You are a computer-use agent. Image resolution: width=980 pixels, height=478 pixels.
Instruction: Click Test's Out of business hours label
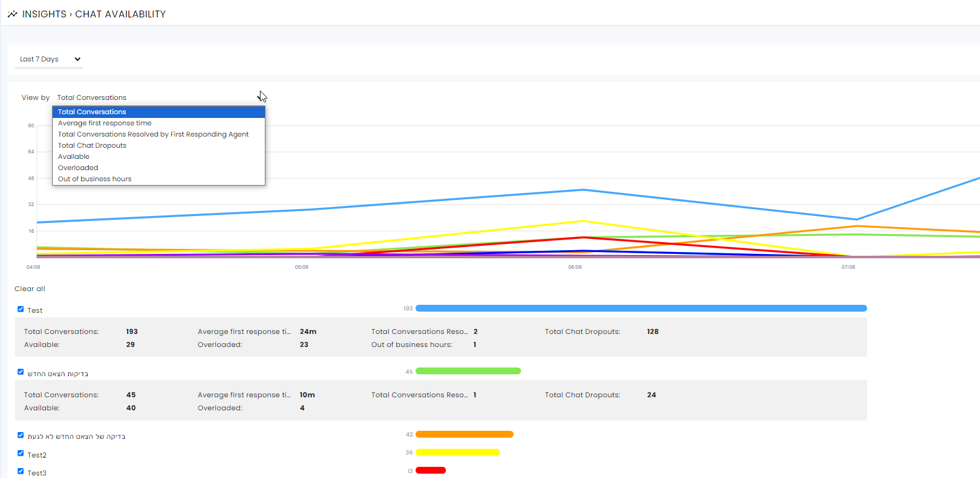click(412, 345)
